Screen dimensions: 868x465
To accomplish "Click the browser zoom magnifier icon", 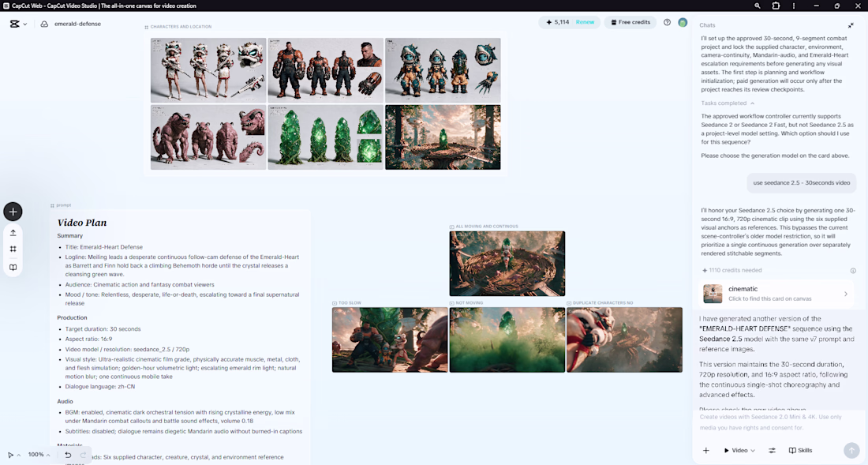I will (x=757, y=6).
